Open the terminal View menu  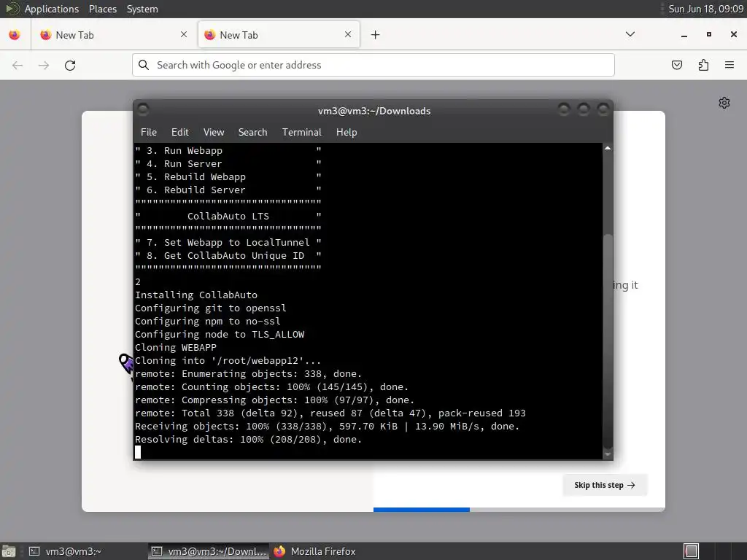214,133
